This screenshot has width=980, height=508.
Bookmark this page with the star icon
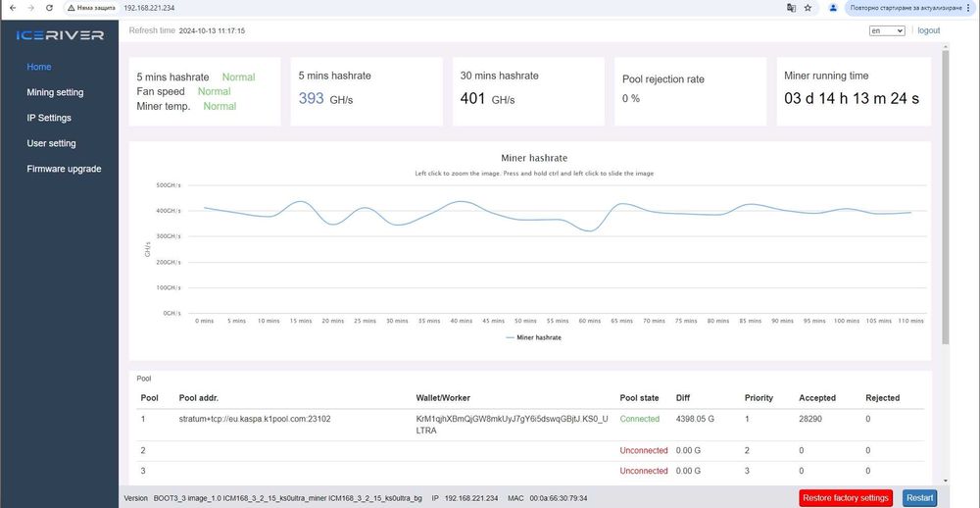pyautogui.click(x=808, y=8)
